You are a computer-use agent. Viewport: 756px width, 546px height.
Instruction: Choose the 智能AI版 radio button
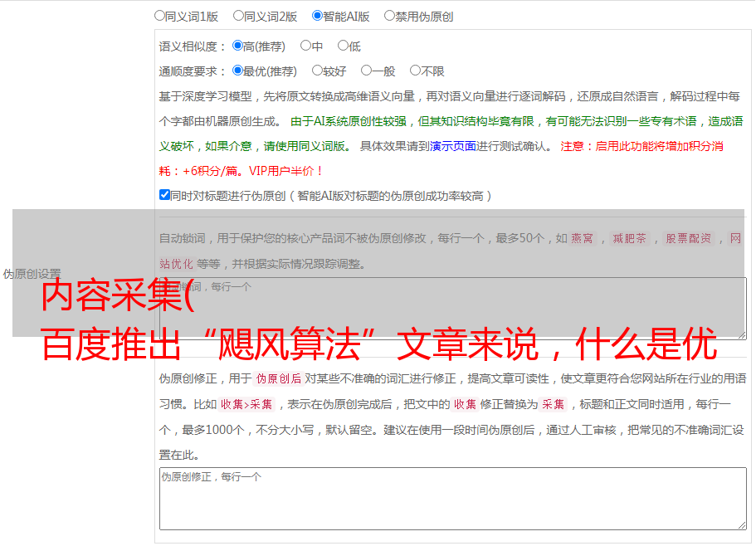(x=317, y=15)
